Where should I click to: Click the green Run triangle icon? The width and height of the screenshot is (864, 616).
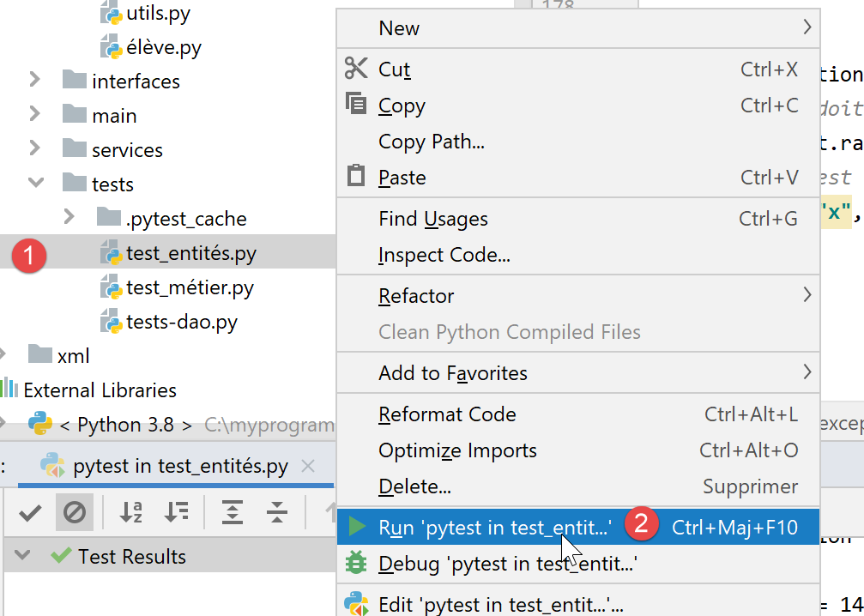(x=355, y=527)
